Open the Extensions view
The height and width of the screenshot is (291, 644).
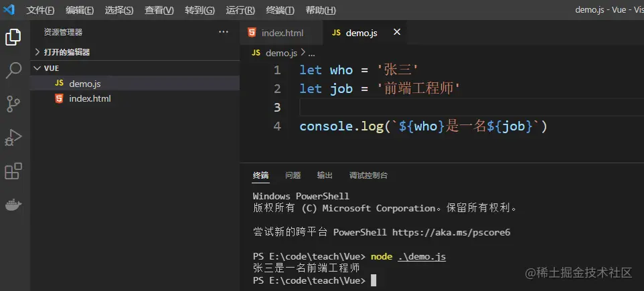(x=13, y=171)
